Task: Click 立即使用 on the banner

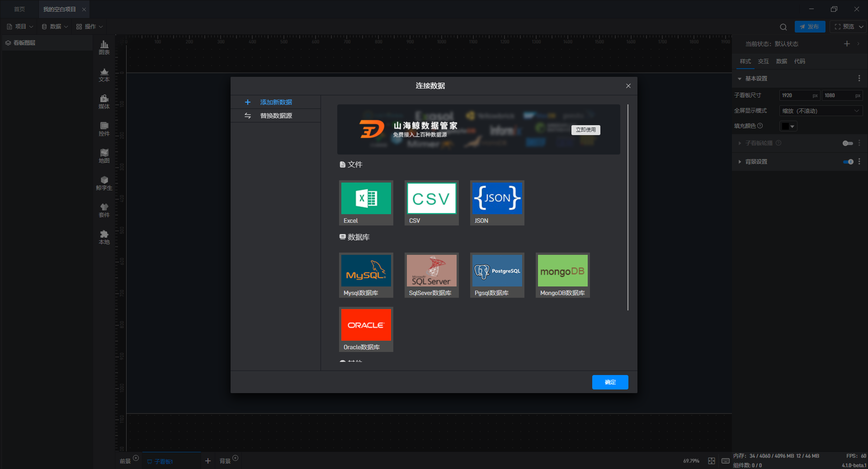Action: point(586,130)
